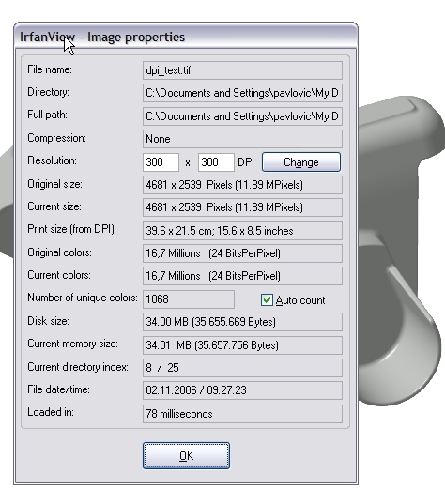Click the horizontal DPI input field
The height and width of the screenshot is (504, 445).
pyautogui.click(x=161, y=162)
